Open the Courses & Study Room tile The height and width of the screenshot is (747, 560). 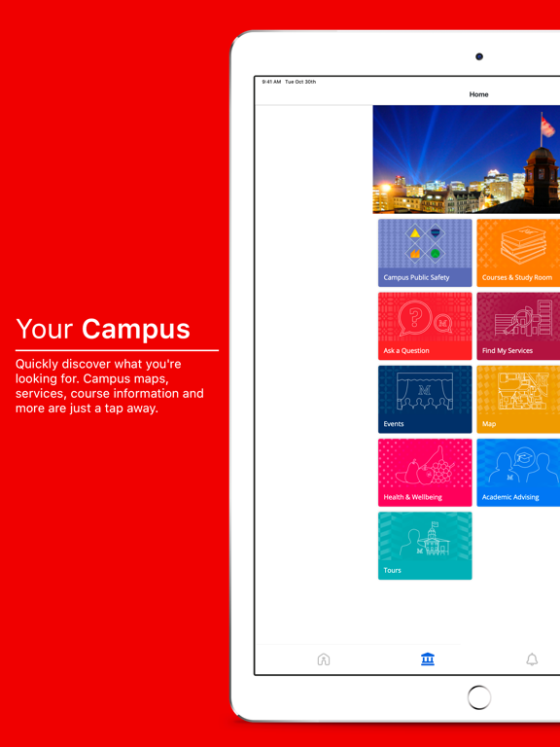point(518,253)
